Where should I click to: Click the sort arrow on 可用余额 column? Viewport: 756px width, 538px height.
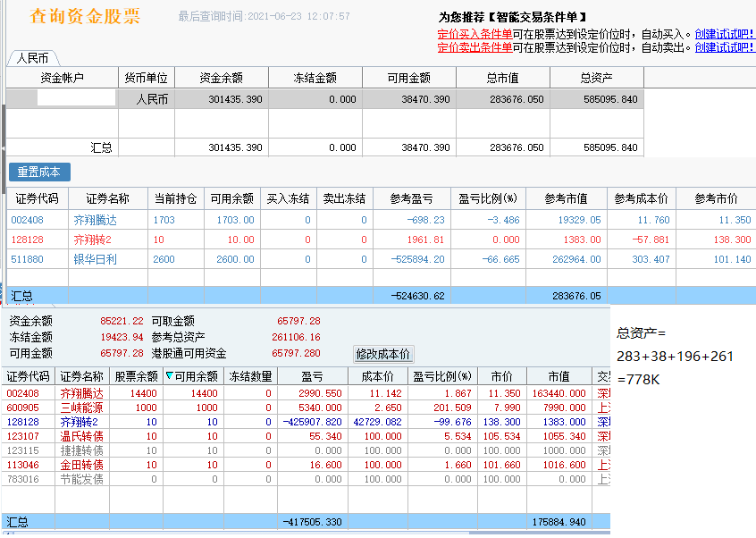coord(170,376)
